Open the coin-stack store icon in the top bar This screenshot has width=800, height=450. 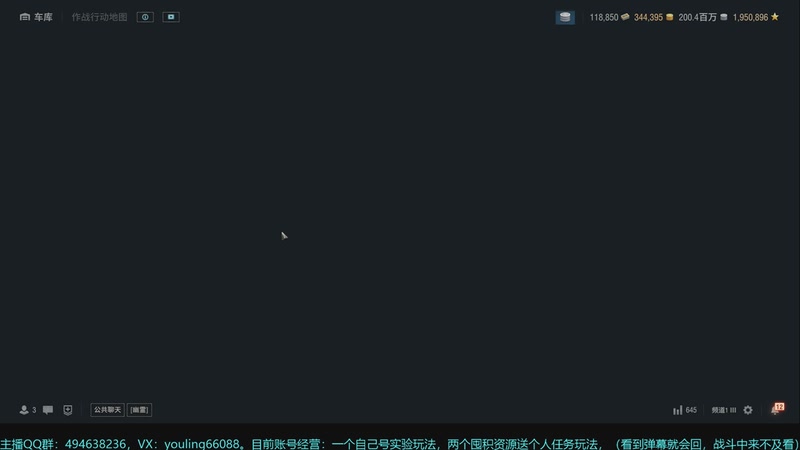(x=565, y=17)
